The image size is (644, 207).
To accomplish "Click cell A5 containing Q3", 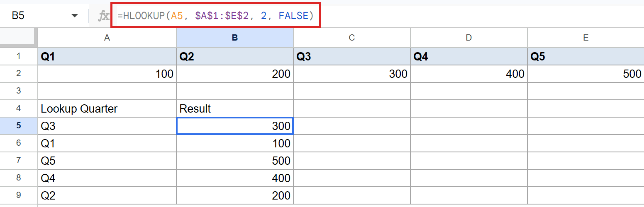I will click(107, 126).
